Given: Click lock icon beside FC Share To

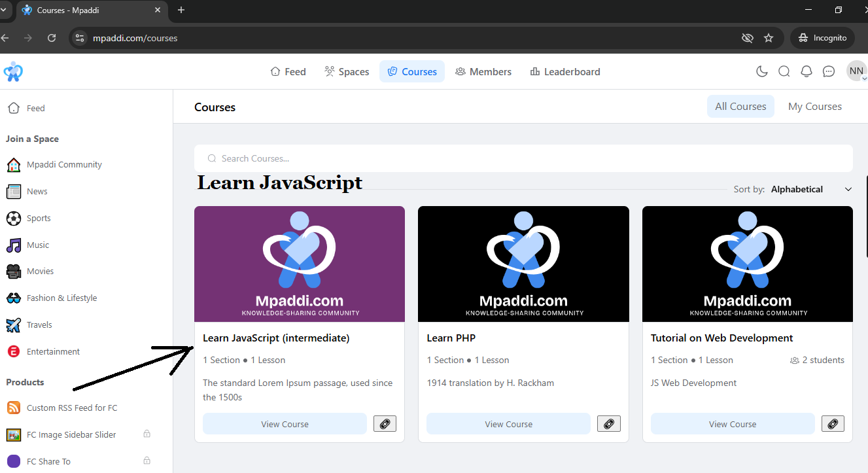Looking at the screenshot, I should click(147, 461).
